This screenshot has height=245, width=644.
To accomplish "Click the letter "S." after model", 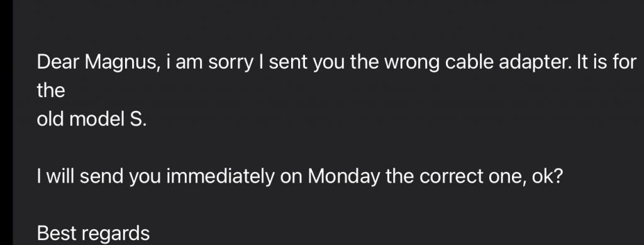I will [x=138, y=119].
